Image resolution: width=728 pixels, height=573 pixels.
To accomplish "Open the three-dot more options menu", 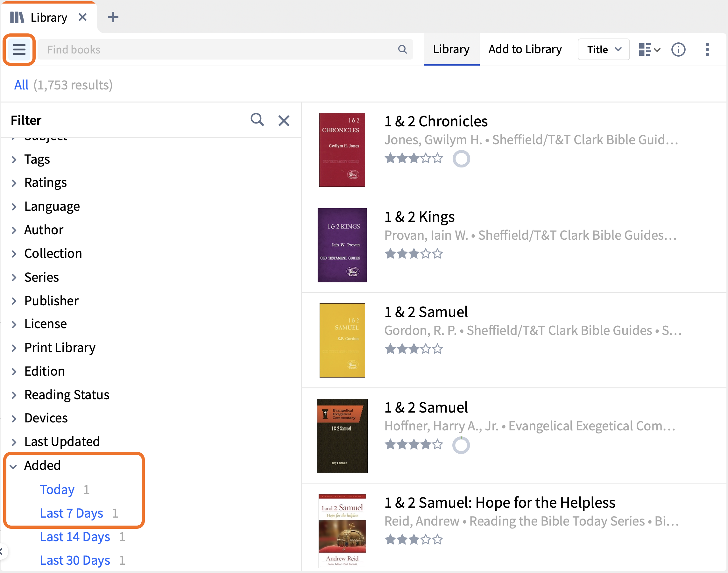I will [x=707, y=50].
